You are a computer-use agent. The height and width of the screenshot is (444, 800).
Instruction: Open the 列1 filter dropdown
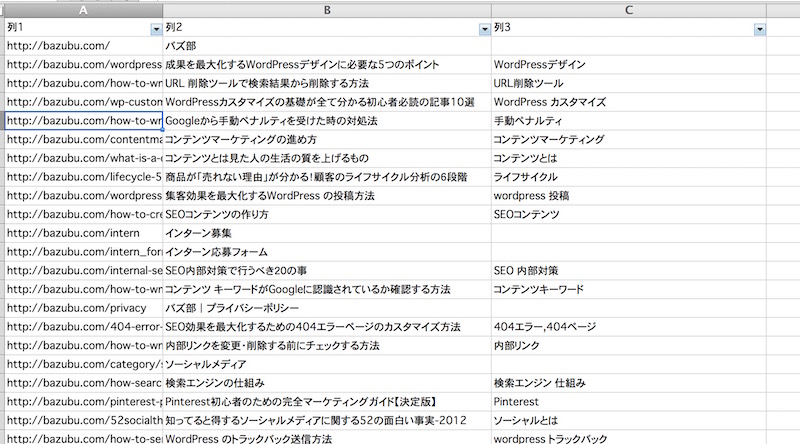tap(155, 28)
